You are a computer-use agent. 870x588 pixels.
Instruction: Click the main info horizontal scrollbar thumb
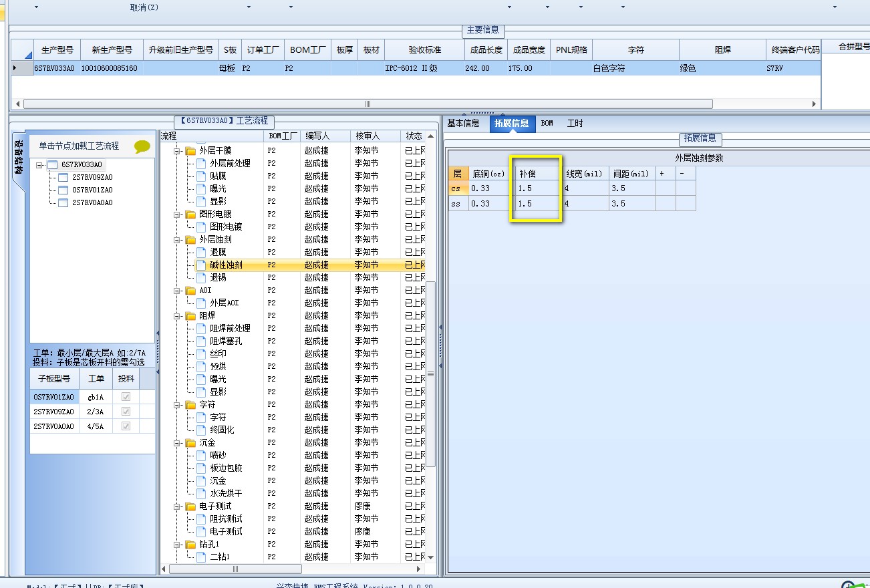tap(368, 104)
